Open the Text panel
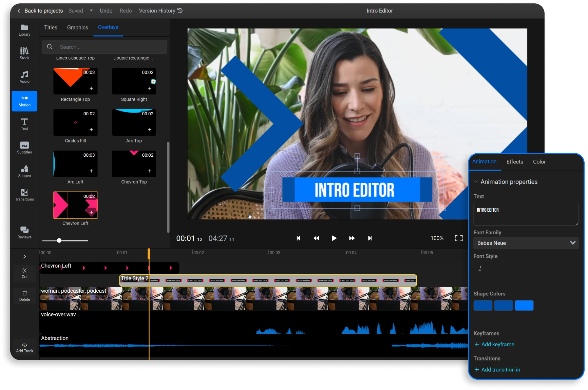 (x=24, y=124)
